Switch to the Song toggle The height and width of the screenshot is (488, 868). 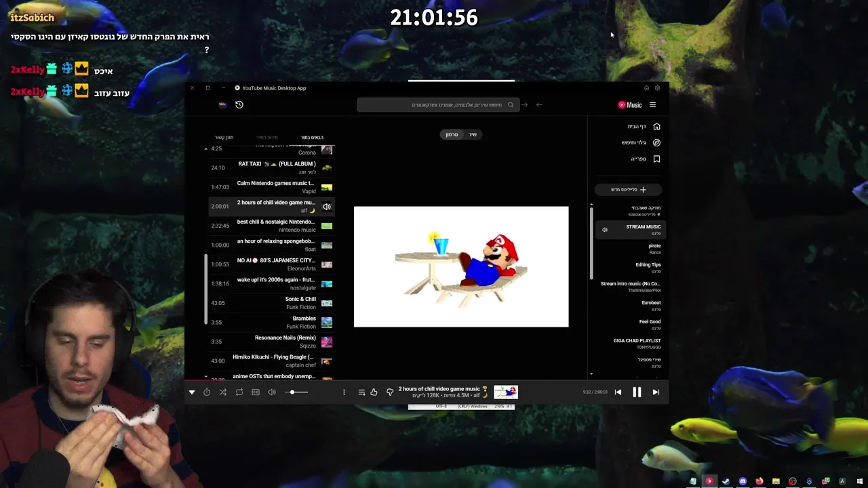tap(473, 134)
